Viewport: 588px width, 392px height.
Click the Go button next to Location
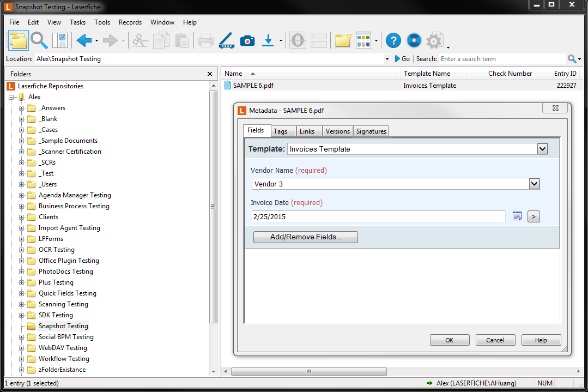click(402, 59)
